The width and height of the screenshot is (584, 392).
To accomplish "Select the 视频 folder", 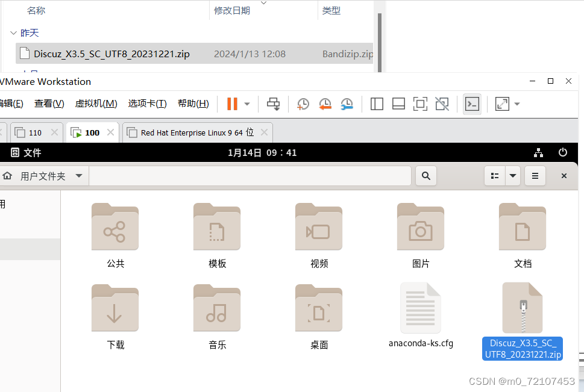I will point(319,235).
